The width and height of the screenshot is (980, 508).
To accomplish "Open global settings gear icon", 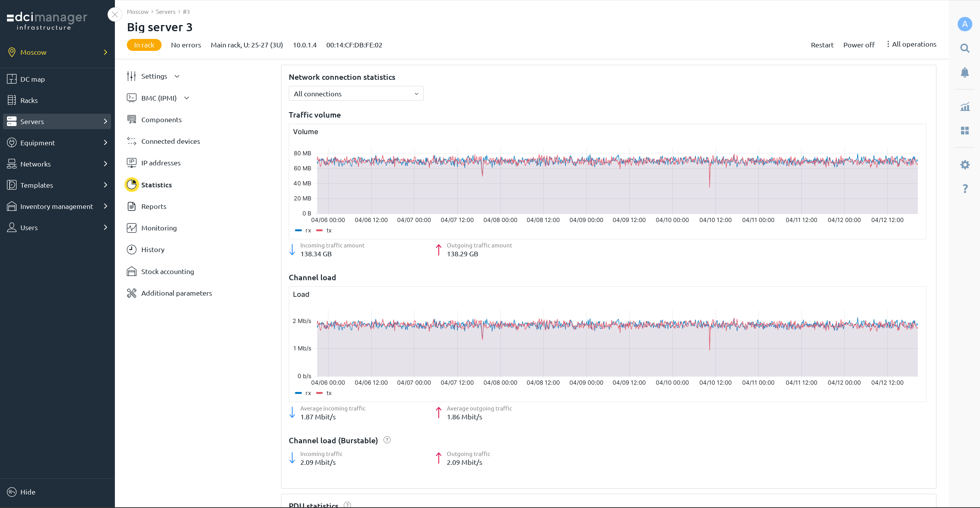I will click(965, 165).
